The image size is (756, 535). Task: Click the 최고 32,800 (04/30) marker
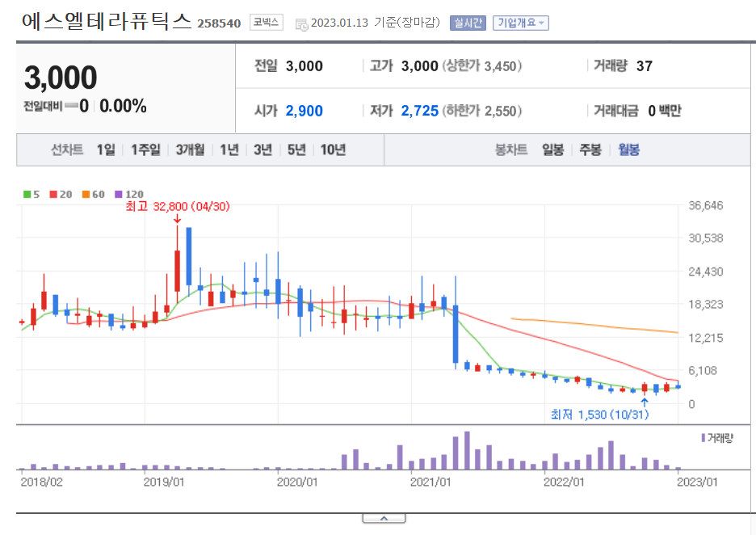[x=178, y=206]
